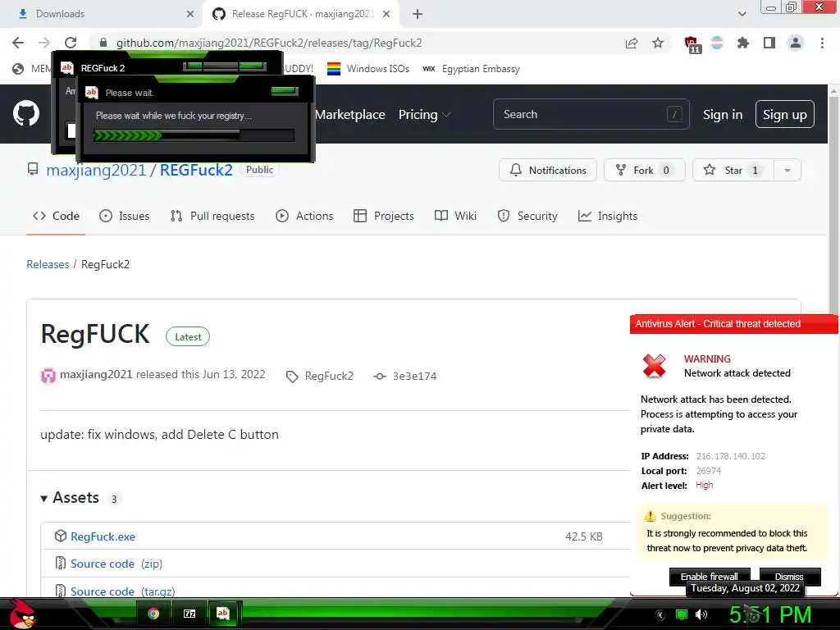This screenshot has width=840, height=630.
Task: Open the Security tab
Action: coord(527,217)
